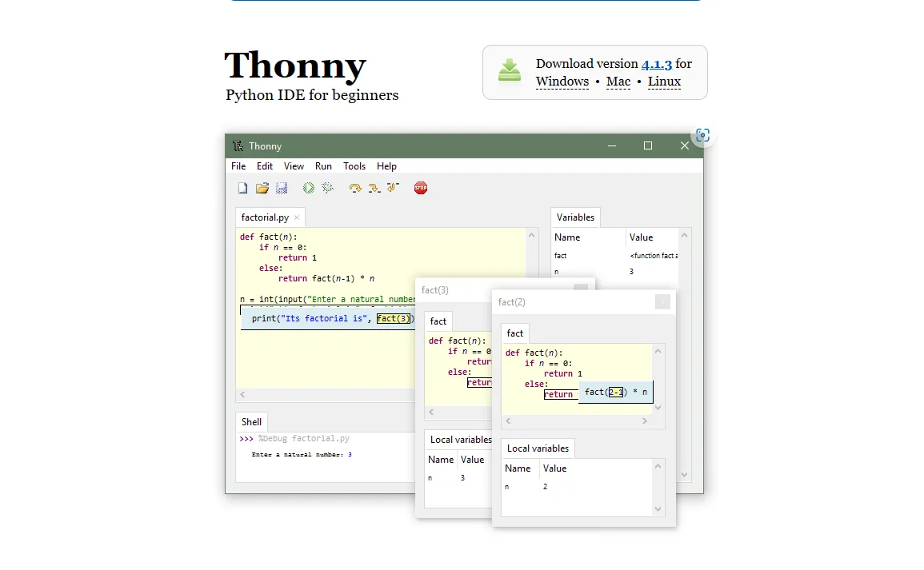
Task: Download Thonny for Windows via the link
Action: [x=562, y=81]
